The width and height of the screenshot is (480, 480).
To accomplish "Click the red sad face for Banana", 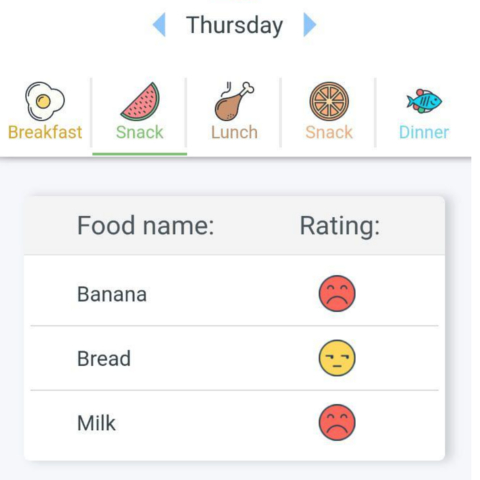I will [x=337, y=293].
